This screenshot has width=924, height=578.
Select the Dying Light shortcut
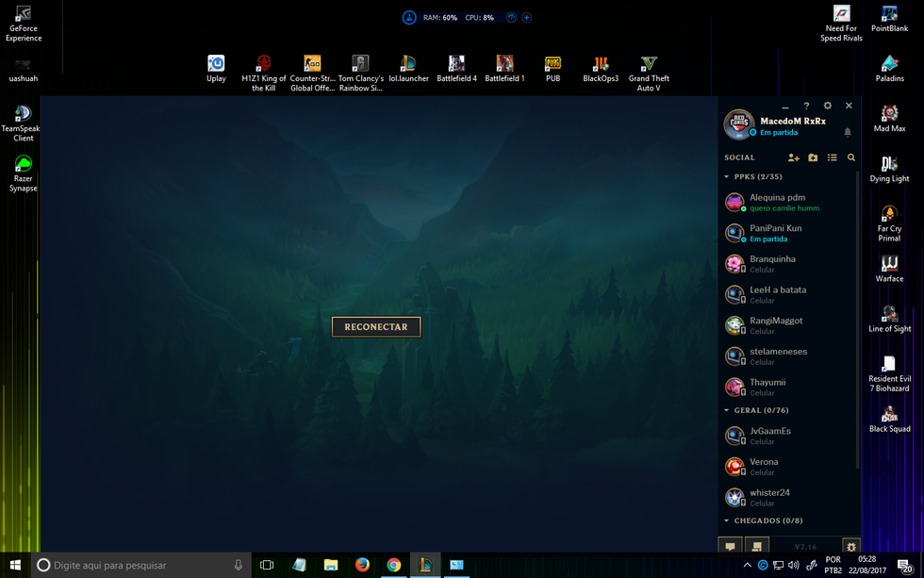point(889,169)
